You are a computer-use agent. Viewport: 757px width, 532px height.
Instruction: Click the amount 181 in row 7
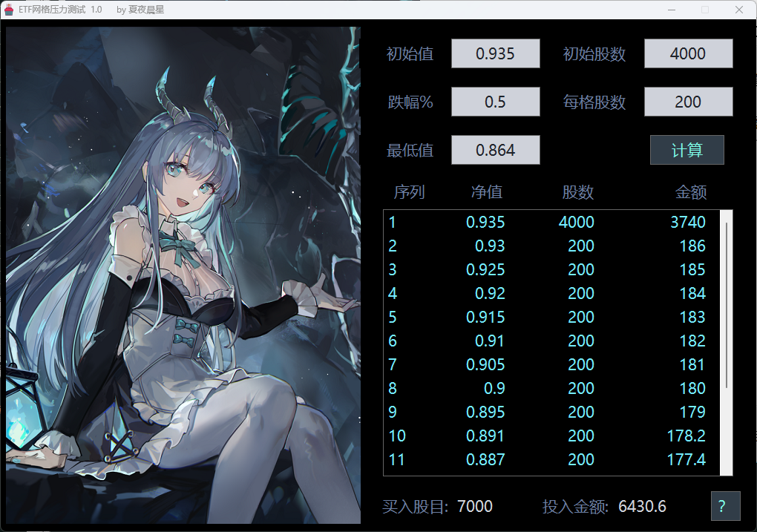coord(692,364)
